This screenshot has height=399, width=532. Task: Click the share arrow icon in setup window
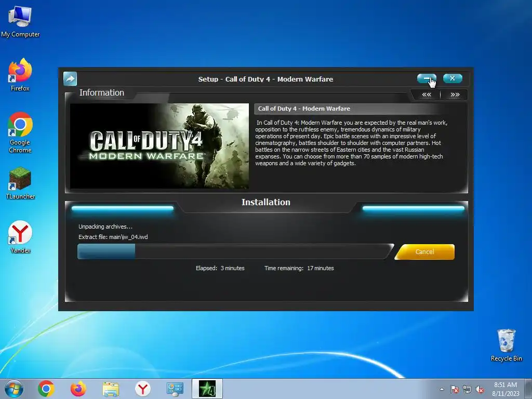click(x=70, y=79)
